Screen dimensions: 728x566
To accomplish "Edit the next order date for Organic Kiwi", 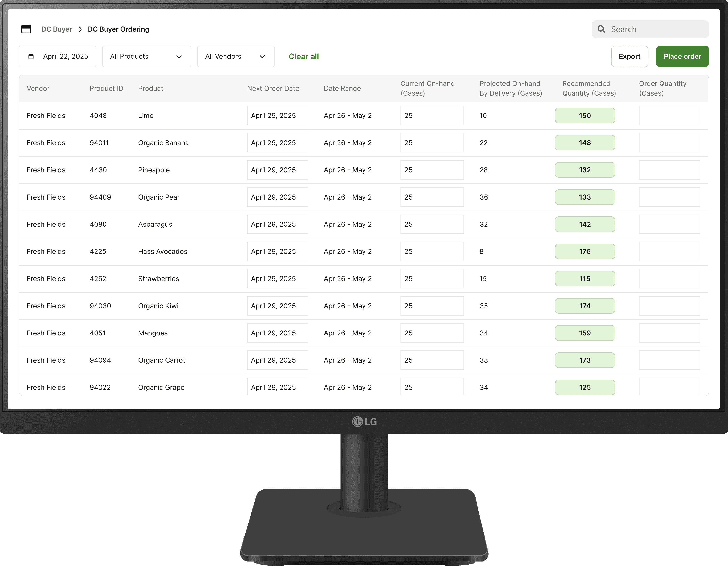I will click(277, 306).
